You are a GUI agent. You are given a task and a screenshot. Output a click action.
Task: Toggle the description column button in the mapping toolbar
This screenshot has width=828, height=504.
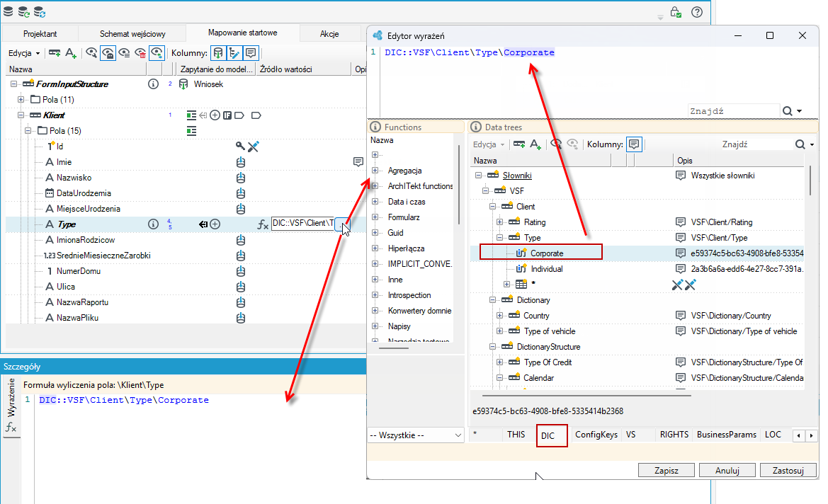[x=251, y=53]
